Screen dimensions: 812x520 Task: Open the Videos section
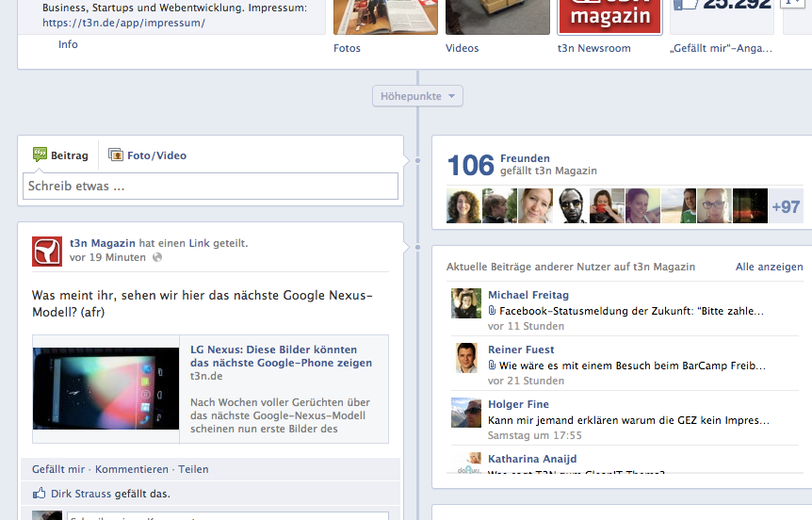pyautogui.click(x=462, y=48)
